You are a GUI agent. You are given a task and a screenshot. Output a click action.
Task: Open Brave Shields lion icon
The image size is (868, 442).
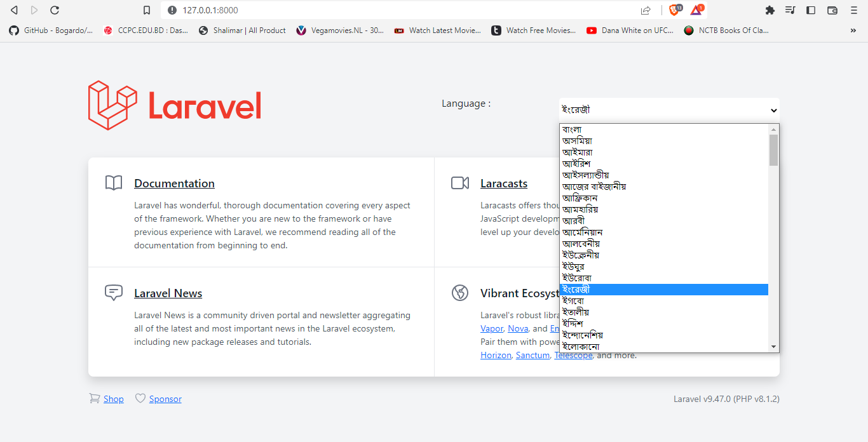675,10
